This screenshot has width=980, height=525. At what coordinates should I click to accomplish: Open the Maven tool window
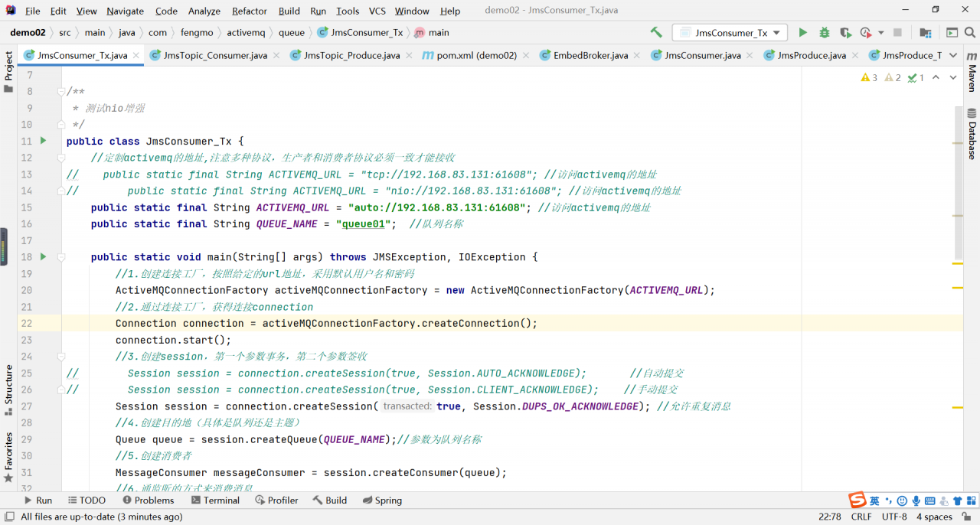tap(972, 73)
